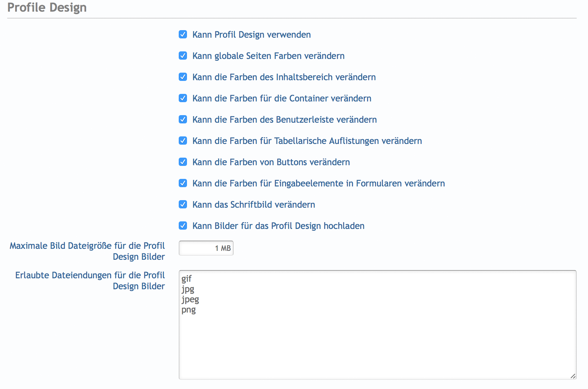Select the 'jpeg' line in extensions textarea

[190, 299]
